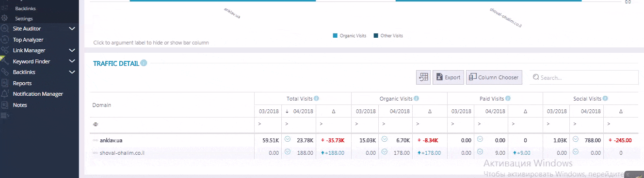Click link icon left of anklav.ua
The height and width of the screenshot is (178, 644).
(96, 140)
